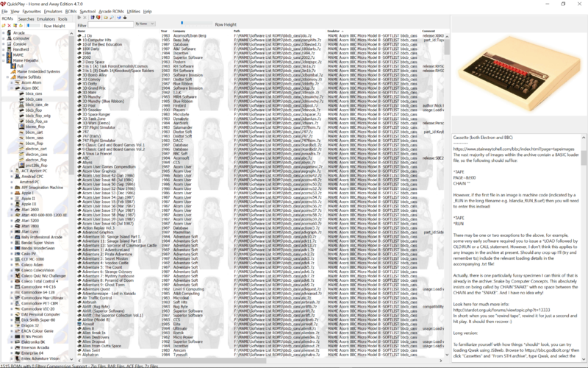588x368 pixels.
Task: Select the electron_cass softlist entry
Action: click(x=36, y=155)
